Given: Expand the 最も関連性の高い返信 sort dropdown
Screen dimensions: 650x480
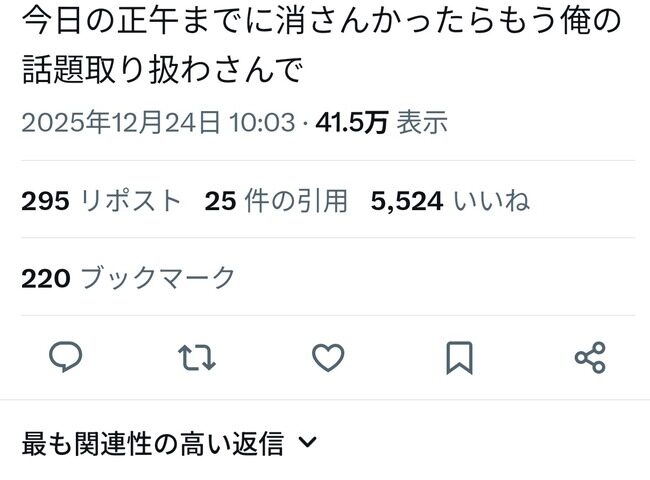Looking at the screenshot, I should pyautogui.click(x=169, y=443).
